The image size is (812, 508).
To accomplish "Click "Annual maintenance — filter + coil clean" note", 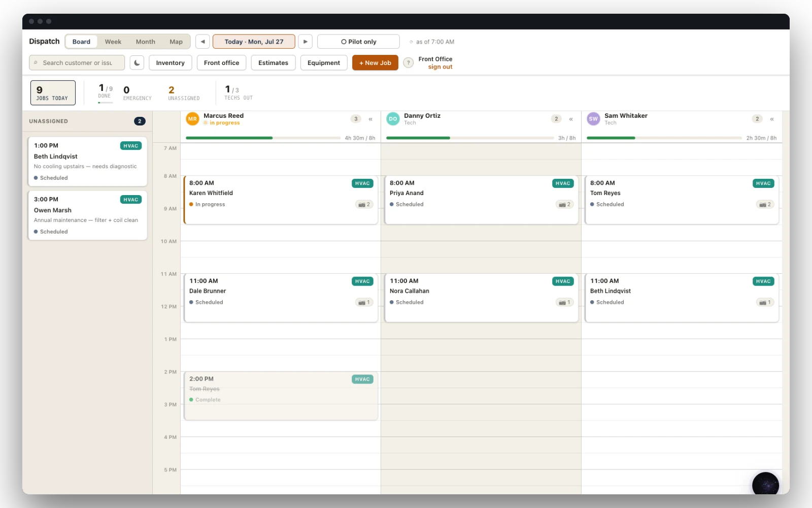I will 86,220.
